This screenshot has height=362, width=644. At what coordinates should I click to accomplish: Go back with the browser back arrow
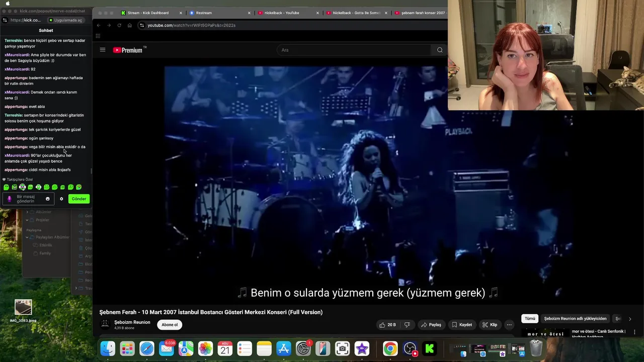coord(99,25)
